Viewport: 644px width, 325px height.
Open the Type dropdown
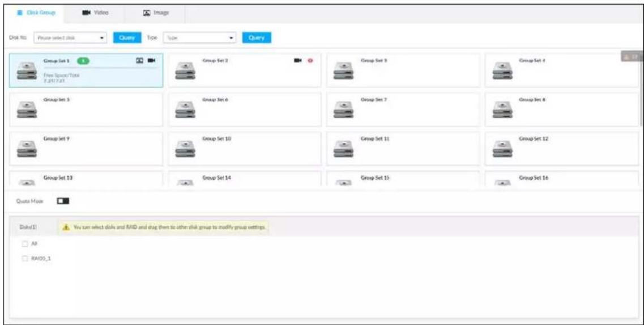[200, 37]
